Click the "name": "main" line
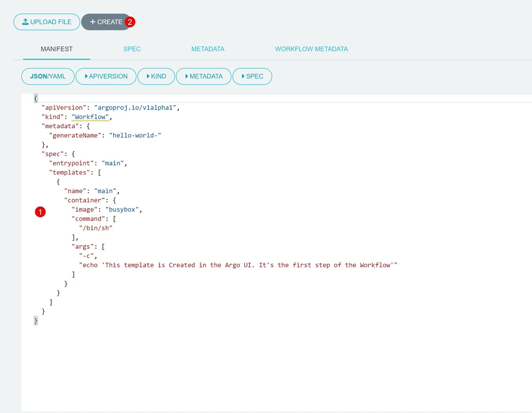Viewport: 532px width, 413px height. [92, 191]
